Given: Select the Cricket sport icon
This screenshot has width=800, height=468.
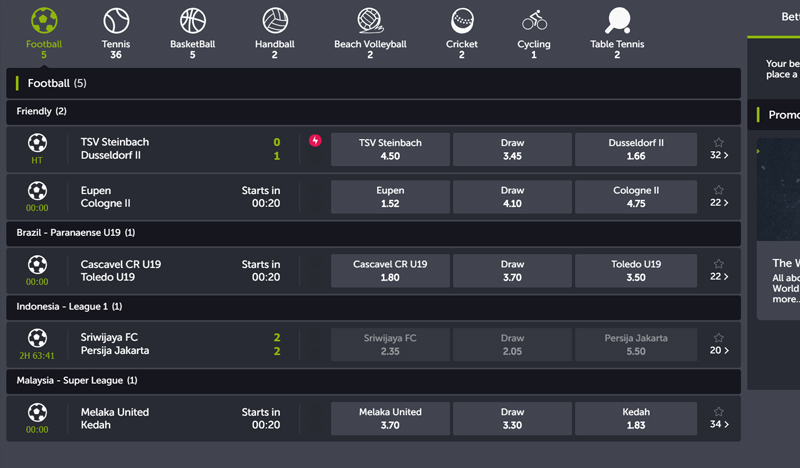Looking at the screenshot, I should (x=462, y=21).
